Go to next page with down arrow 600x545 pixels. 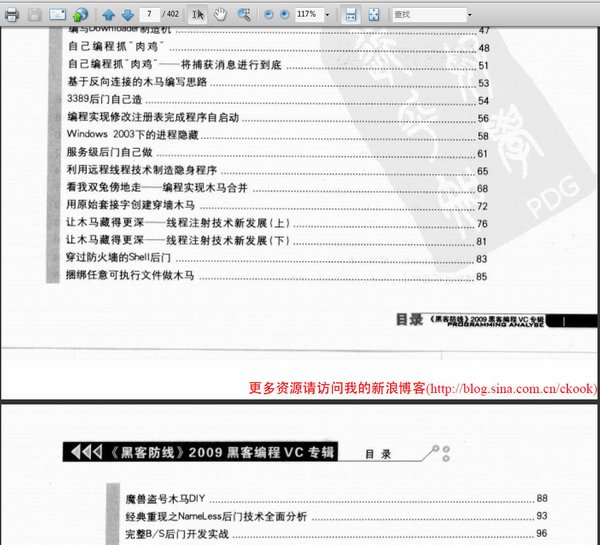coord(128,15)
